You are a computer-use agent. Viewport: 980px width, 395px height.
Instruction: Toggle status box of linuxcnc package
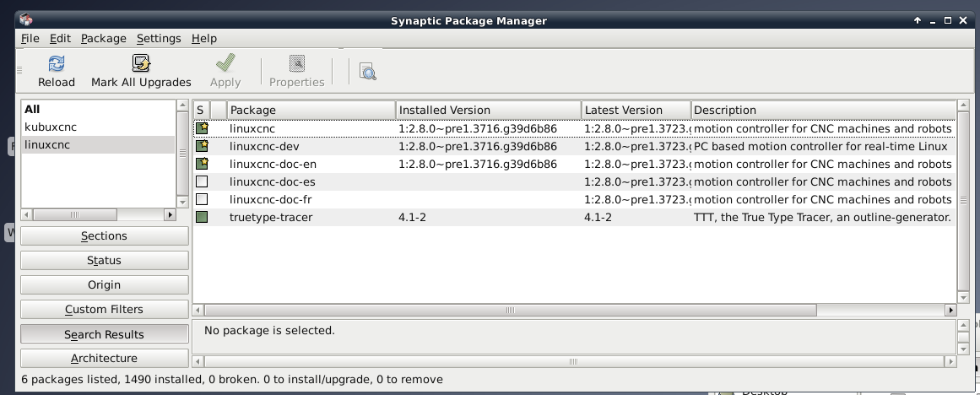click(x=202, y=129)
